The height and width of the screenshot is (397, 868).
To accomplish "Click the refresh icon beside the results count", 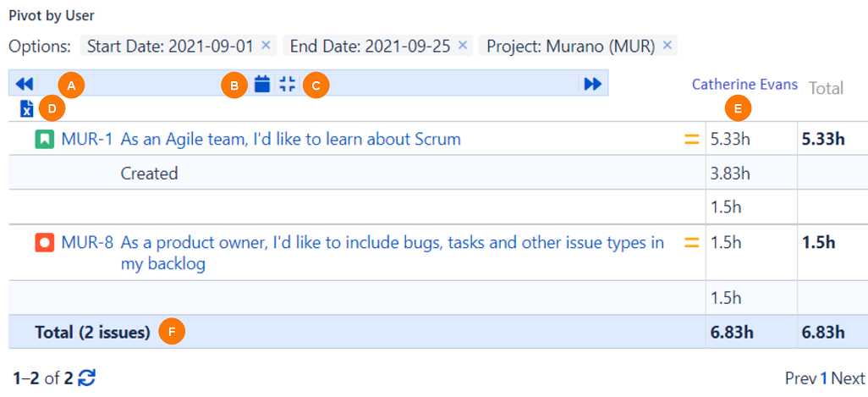I will pos(86,378).
